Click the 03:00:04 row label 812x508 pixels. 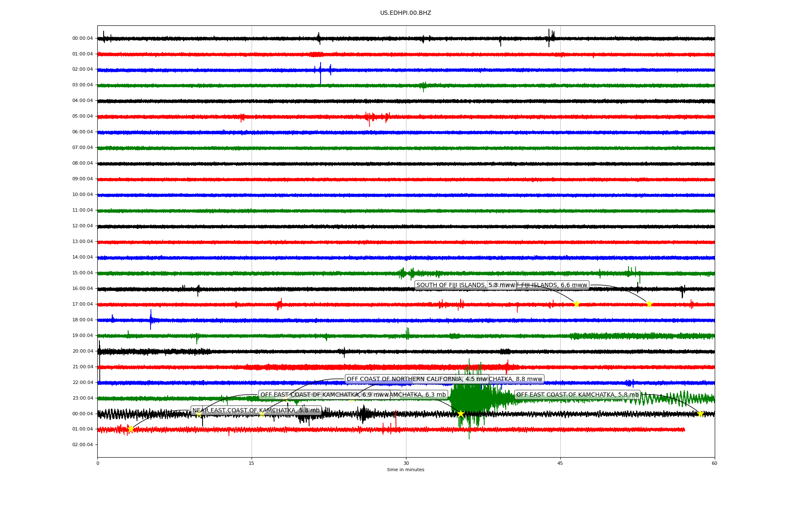pyautogui.click(x=82, y=85)
